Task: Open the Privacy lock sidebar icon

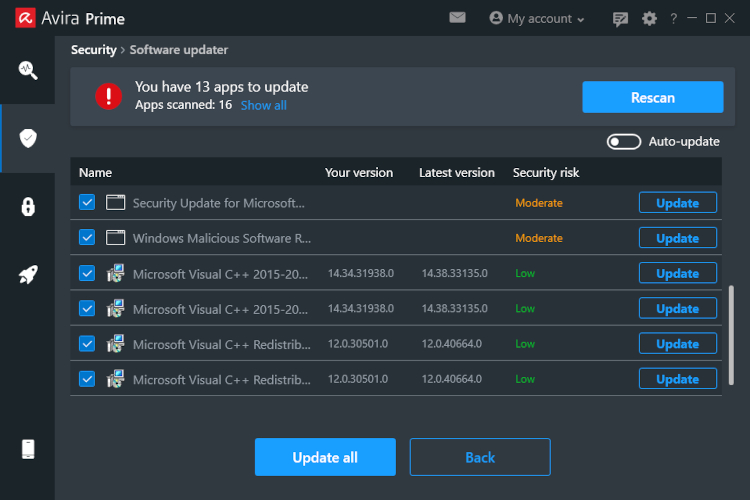Action: click(x=28, y=207)
